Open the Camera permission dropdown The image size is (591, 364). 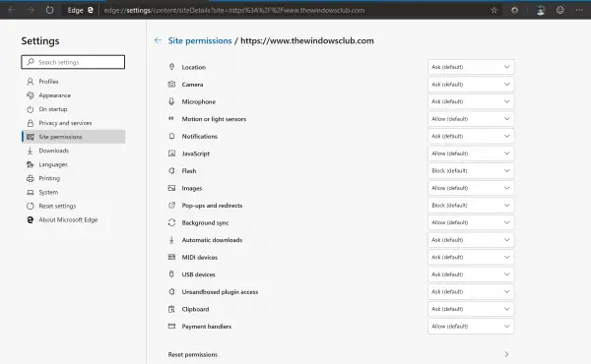tap(471, 85)
